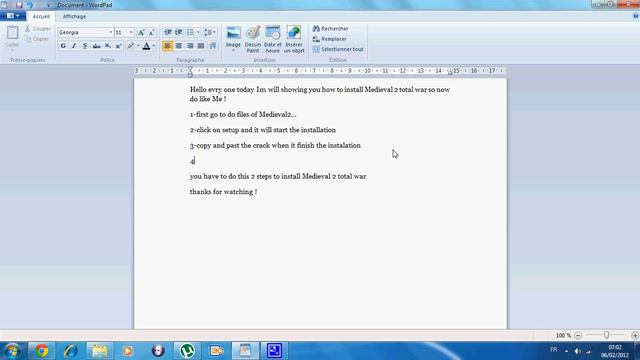Click the line starting with '4' in document

[x=192, y=161]
